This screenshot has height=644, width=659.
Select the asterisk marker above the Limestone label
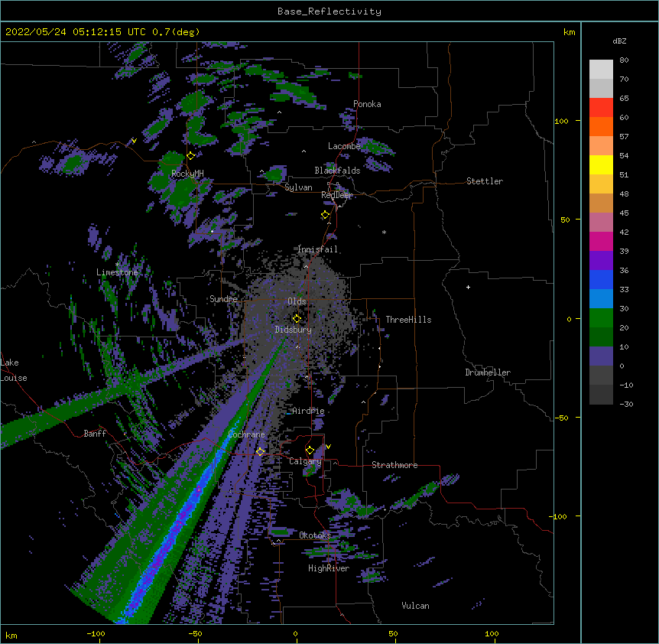pos(117,264)
